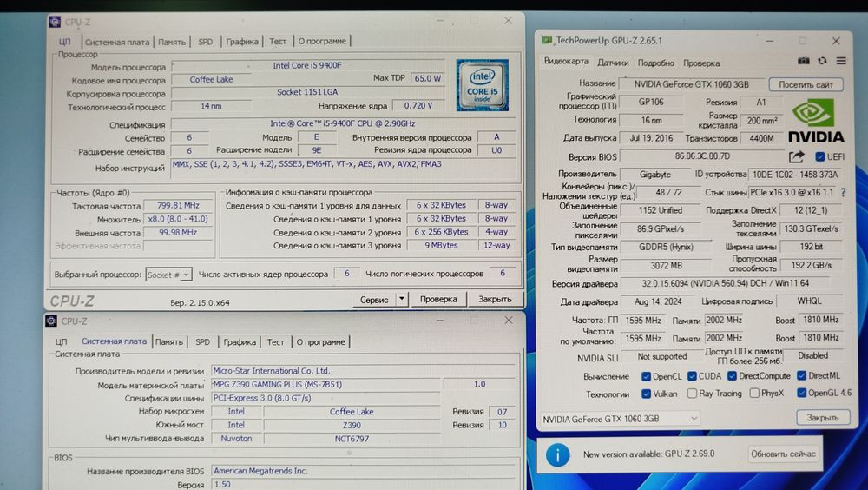Enable the Ray Tracing checkbox
The width and height of the screenshot is (868, 490).
coord(692,393)
